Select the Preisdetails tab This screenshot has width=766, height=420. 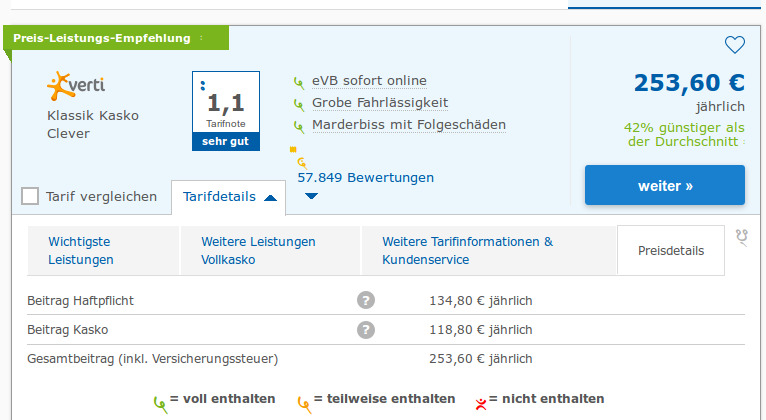[x=671, y=251]
